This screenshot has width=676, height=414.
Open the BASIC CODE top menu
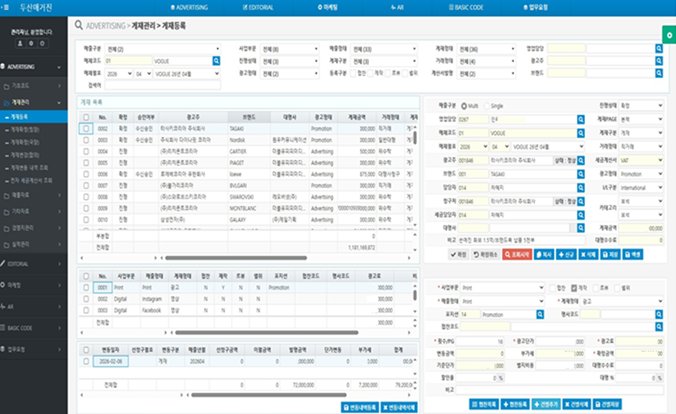[466, 7]
